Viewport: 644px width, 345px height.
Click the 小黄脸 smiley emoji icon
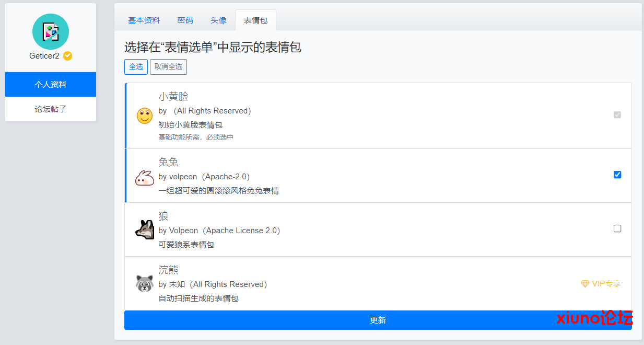(x=145, y=116)
